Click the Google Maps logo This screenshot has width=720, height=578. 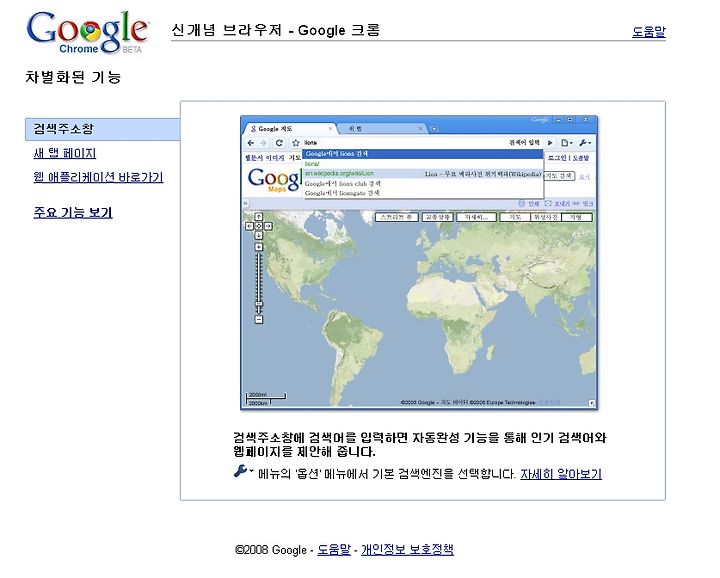(274, 180)
